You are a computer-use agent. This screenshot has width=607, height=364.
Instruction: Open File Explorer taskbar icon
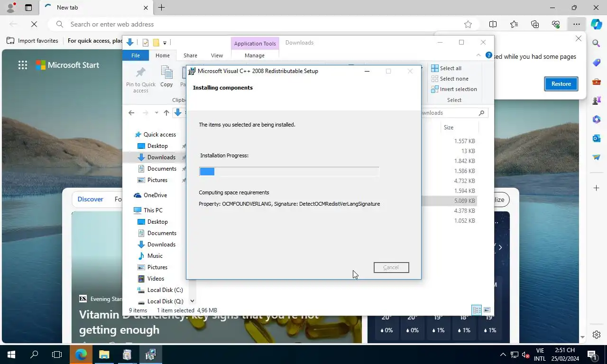pos(104,355)
